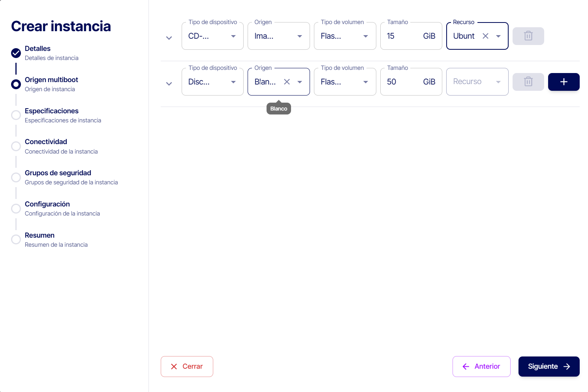This screenshot has width=588, height=392.
Task: Clear the Blanco origin selection
Action: coord(287,82)
